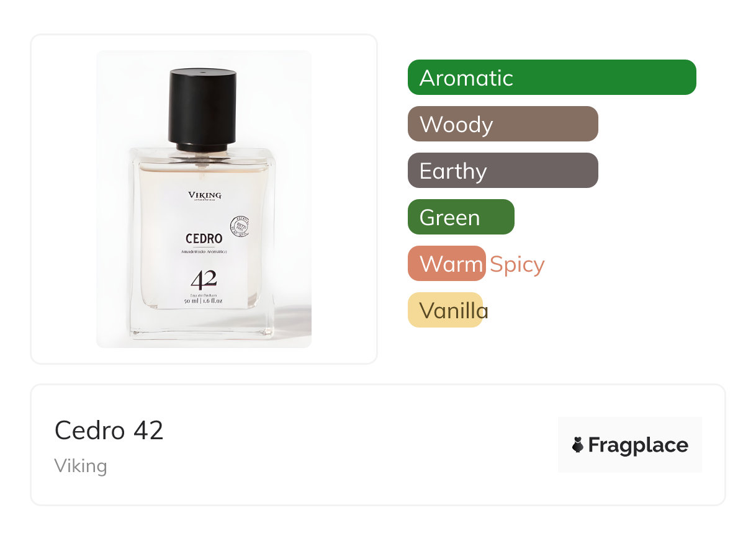Viewport: 756px width, 536px height.
Task: Click the Cedro 42 title
Action: tap(109, 430)
